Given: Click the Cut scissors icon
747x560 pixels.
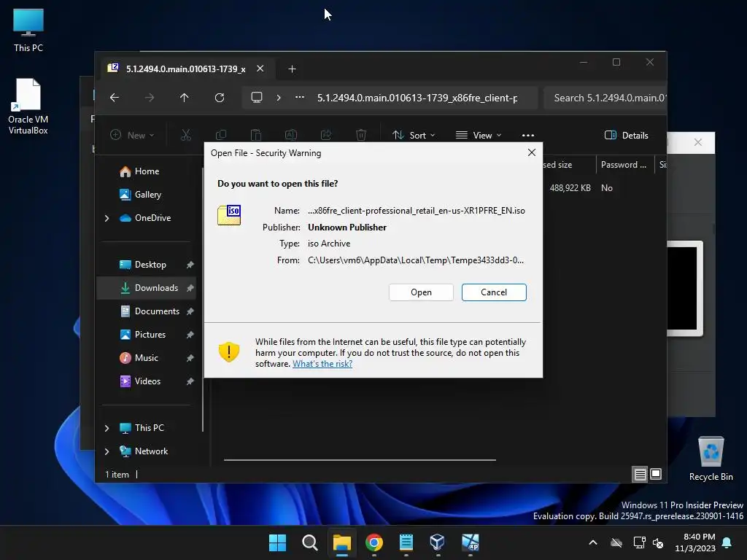Looking at the screenshot, I should [x=186, y=135].
